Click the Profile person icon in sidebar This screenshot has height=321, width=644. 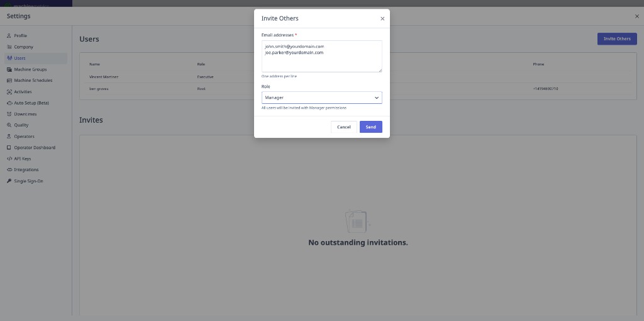pos(9,36)
